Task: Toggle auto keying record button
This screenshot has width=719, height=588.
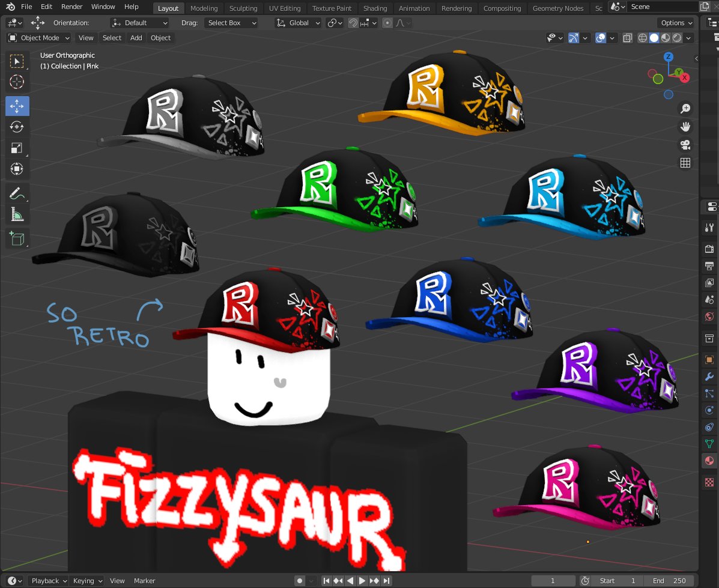Action: 300,581
